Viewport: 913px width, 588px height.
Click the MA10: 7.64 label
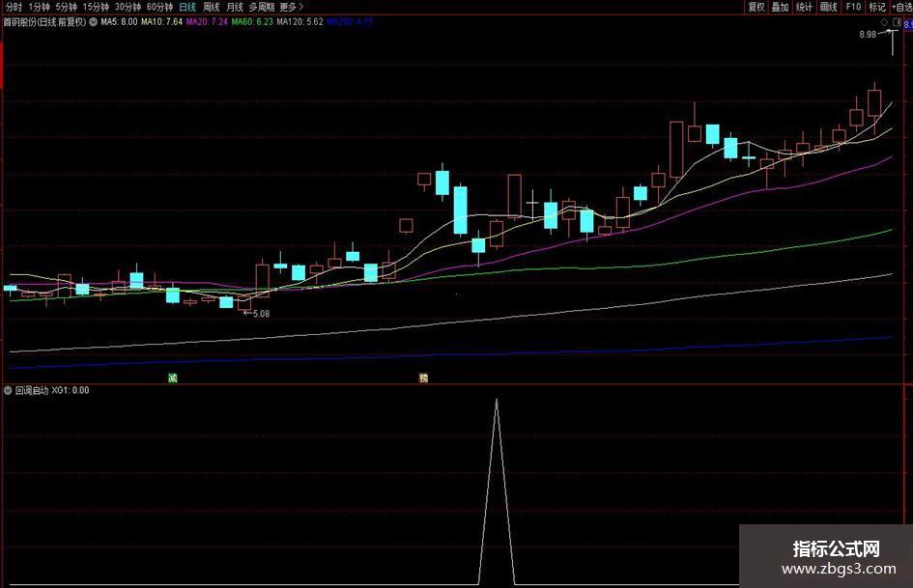(x=162, y=22)
